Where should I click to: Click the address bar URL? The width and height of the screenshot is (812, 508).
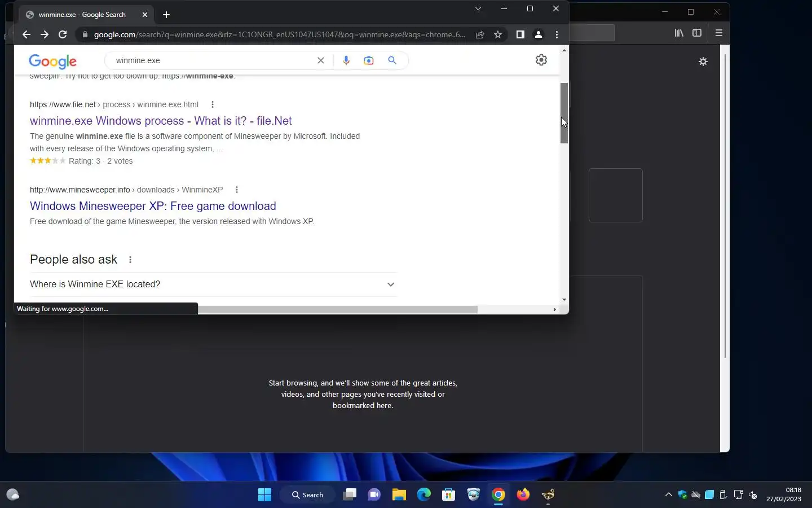pyautogui.click(x=280, y=34)
